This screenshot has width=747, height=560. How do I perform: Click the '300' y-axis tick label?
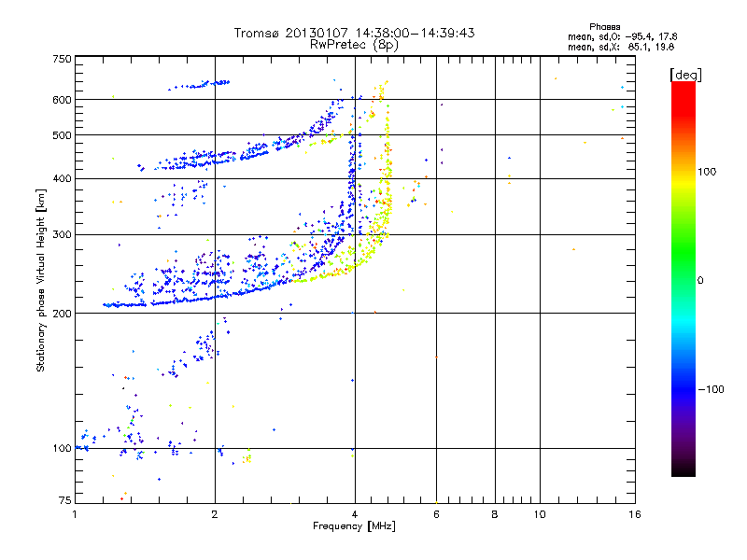click(62, 235)
